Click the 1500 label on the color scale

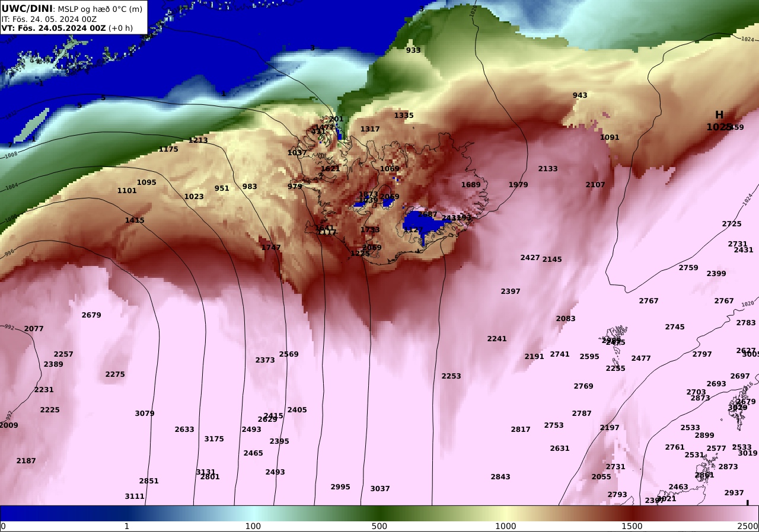coord(632,526)
